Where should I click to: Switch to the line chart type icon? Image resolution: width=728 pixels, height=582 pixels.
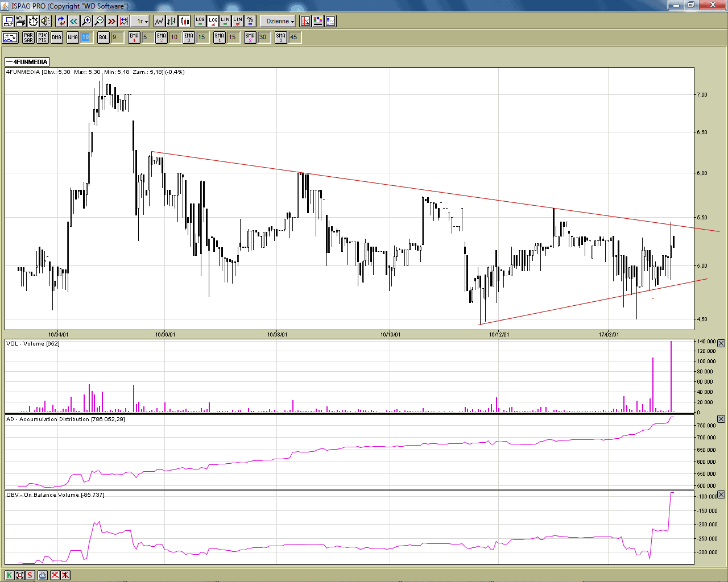click(x=159, y=21)
